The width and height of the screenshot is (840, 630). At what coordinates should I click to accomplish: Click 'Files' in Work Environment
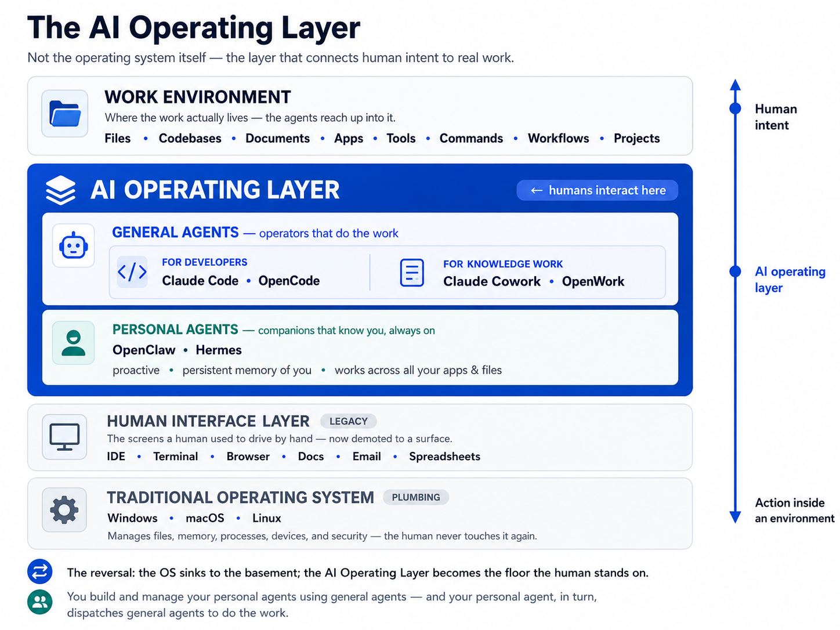118,139
